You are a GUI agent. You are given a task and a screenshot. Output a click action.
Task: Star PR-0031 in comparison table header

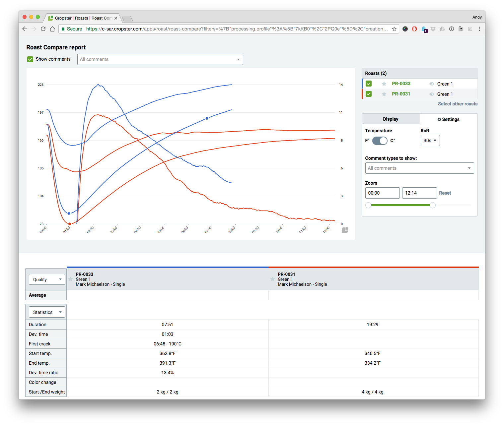pyautogui.click(x=272, y=279)
